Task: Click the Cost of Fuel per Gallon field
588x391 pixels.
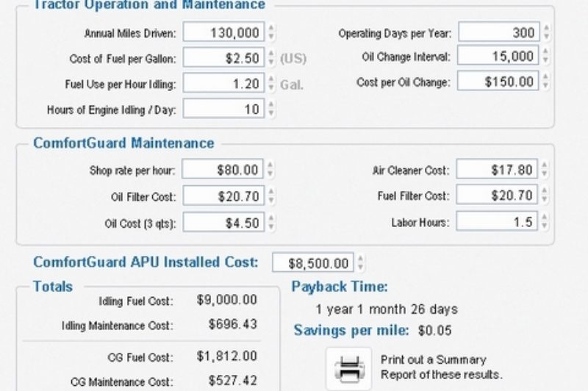Action: pyautogui.click(x=223, y=58)
